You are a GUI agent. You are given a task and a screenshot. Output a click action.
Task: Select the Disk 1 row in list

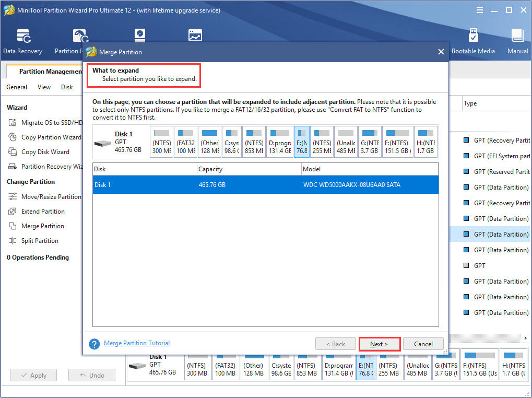tap(265, 184)
